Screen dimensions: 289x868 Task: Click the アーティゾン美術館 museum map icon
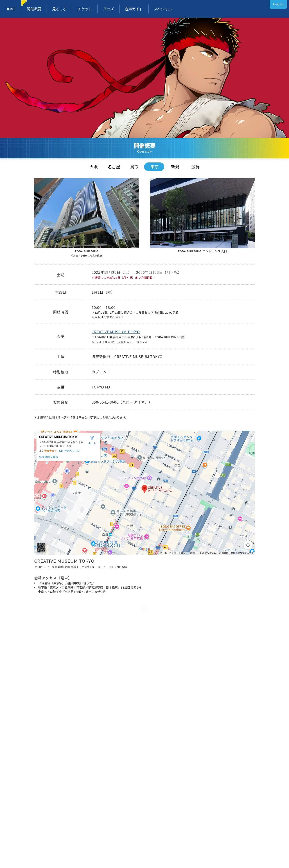(x=149, y=478)
